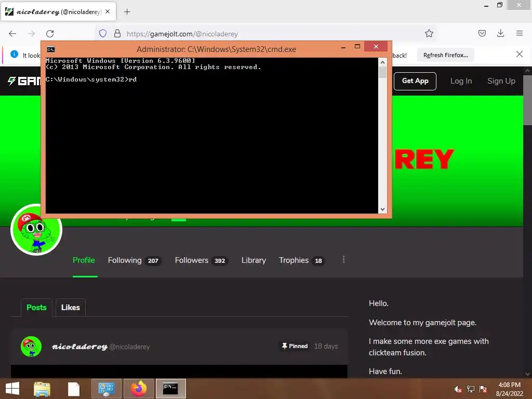Open new Firefox tab with plus
The width and height of the screenshot is (532, 399).
[127, 12]
